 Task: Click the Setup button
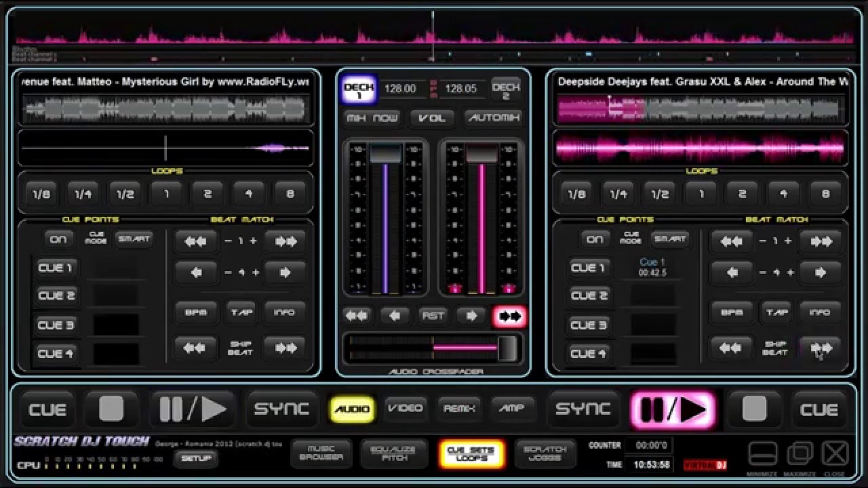(196, 459)
